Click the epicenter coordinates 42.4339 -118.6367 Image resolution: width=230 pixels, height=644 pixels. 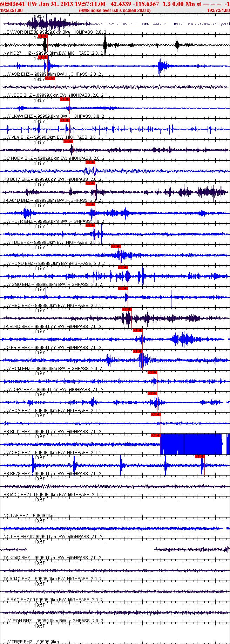(x=135, y=4)
